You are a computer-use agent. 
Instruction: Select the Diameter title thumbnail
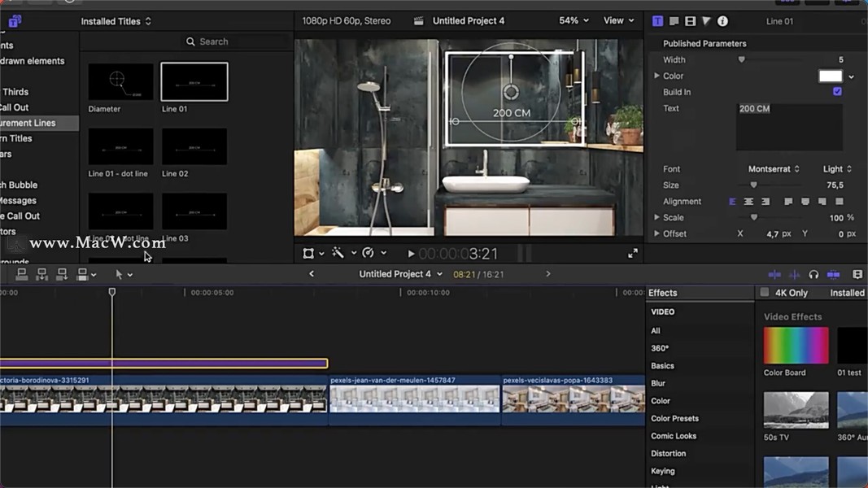pos(120,82)
